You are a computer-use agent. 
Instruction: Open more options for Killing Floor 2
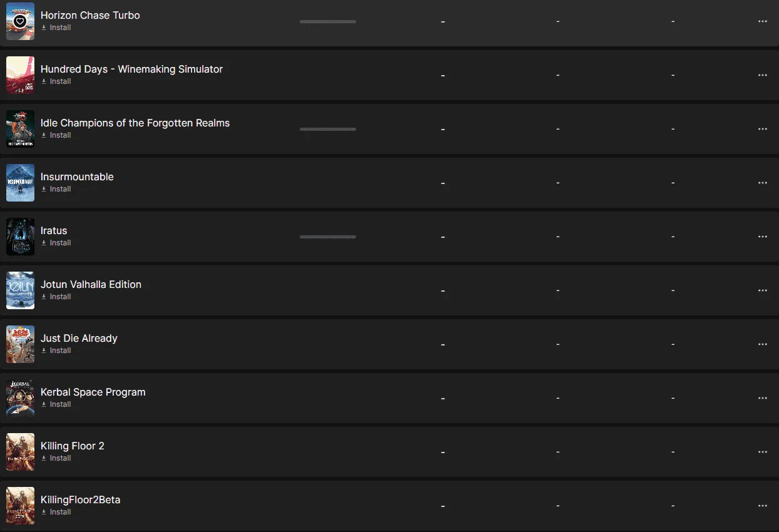(762, 452)
